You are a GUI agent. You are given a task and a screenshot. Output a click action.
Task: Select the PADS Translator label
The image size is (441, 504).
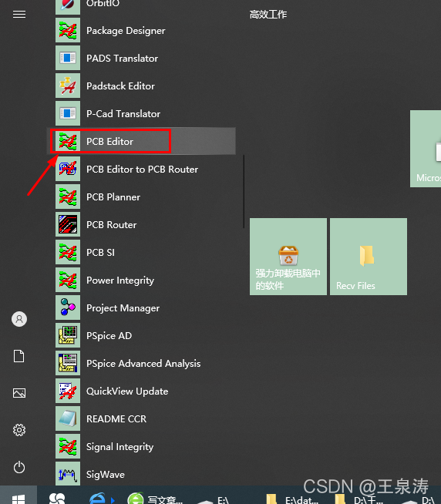tap(123, 59)
